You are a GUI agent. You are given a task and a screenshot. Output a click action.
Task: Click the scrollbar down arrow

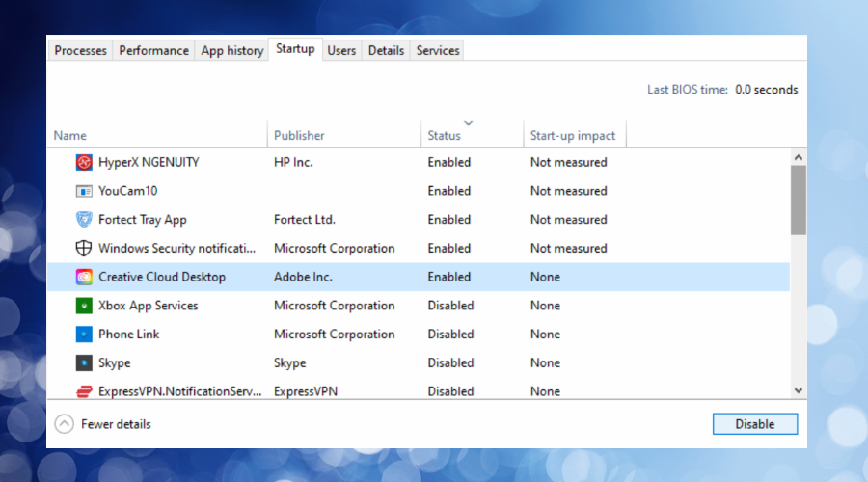click(x=799, y=390)
